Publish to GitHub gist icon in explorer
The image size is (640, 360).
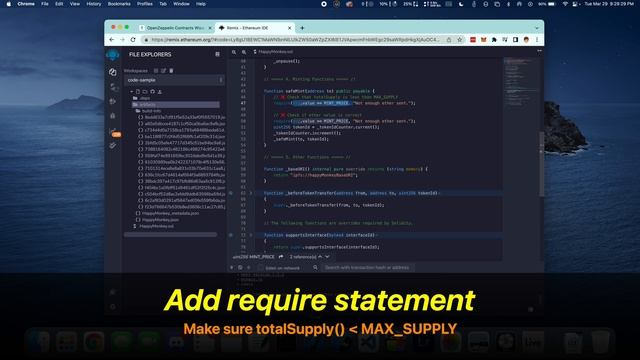pos(152,92)
